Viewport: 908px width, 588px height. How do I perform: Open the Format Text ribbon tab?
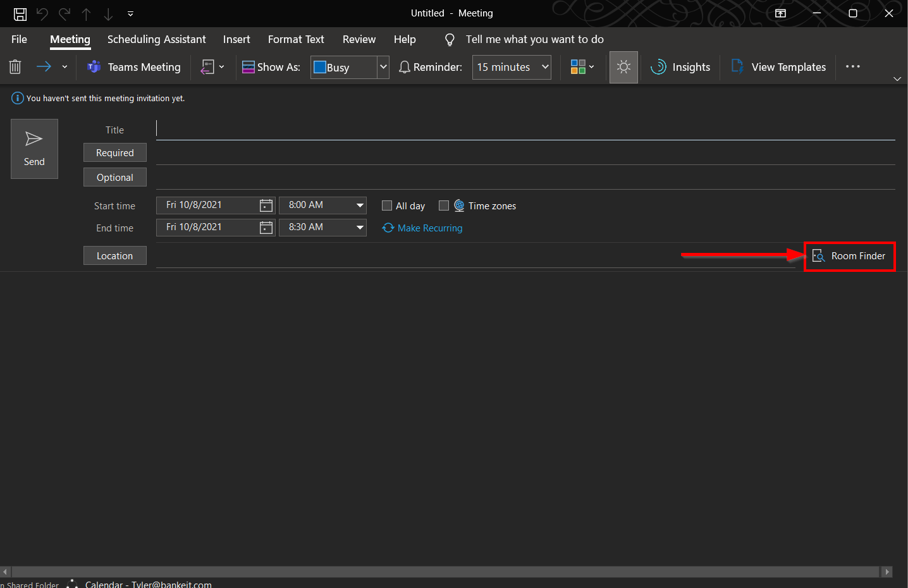[x=296, y=39]
